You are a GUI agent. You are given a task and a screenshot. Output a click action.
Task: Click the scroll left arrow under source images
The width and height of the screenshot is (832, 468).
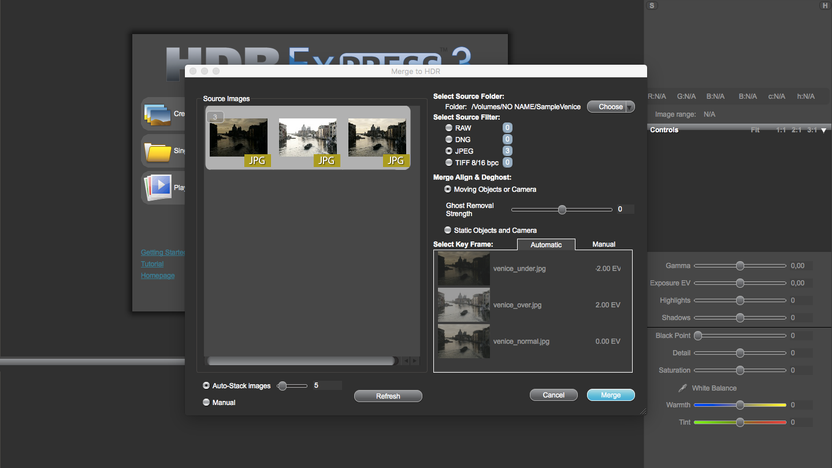(406, 361)
